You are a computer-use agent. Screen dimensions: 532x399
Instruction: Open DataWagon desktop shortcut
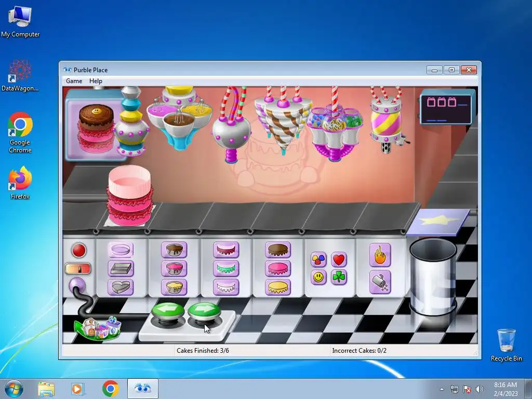pyautogui.click(x=20, y=75)
